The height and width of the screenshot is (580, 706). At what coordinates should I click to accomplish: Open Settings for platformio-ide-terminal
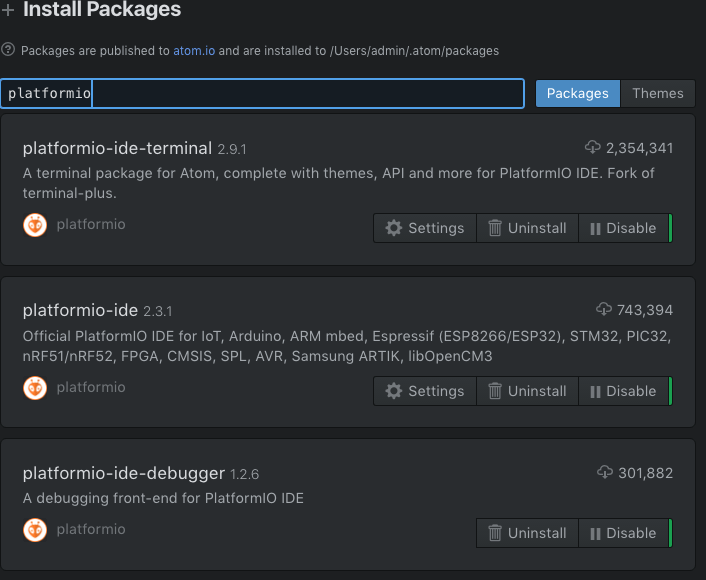425,228
